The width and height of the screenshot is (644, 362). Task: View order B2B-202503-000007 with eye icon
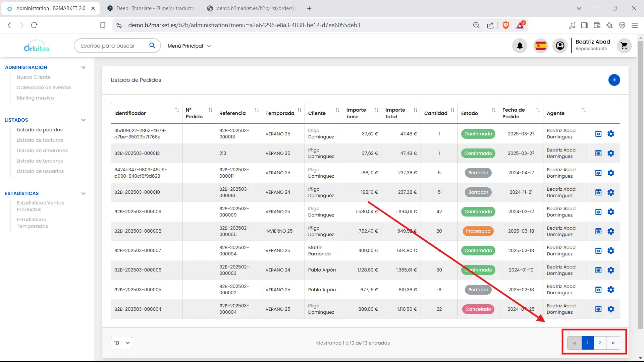598,251
